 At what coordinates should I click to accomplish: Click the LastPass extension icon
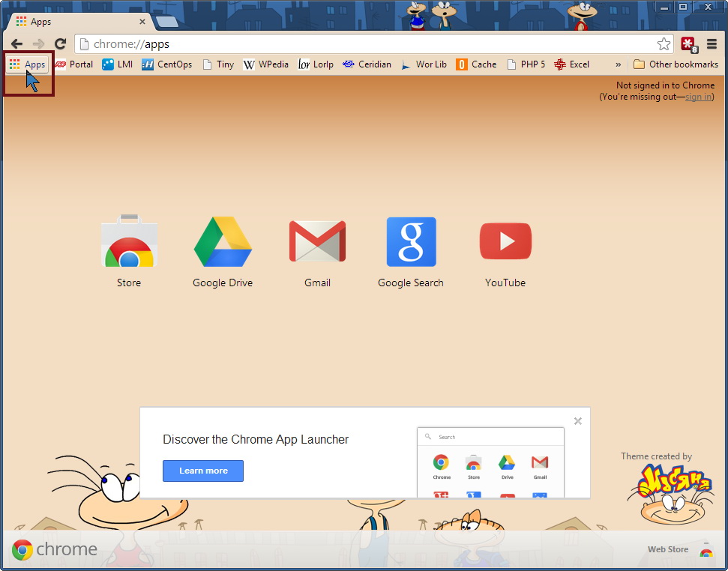click(688, 44)
